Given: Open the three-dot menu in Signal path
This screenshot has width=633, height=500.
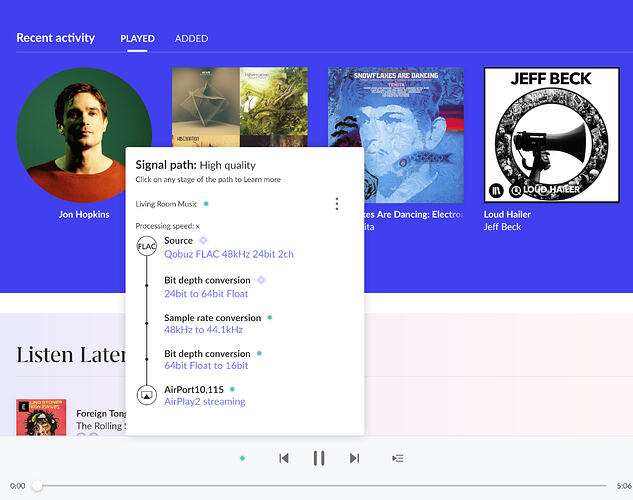Looking at the screenshot, I should pos(337,204).
